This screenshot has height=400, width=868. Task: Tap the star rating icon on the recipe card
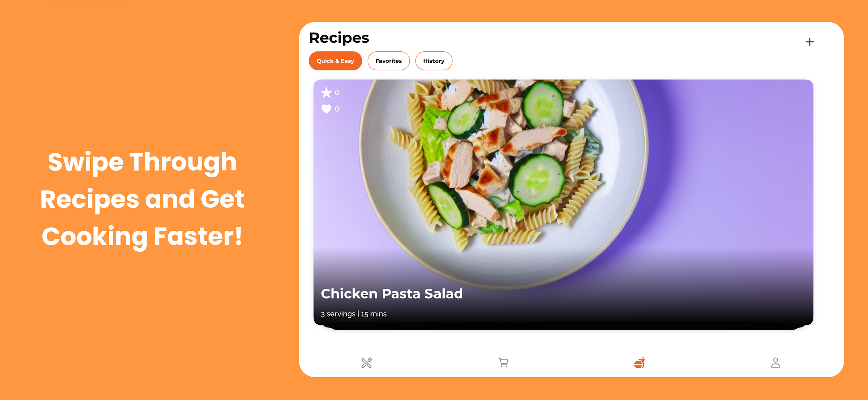(326, 92)
